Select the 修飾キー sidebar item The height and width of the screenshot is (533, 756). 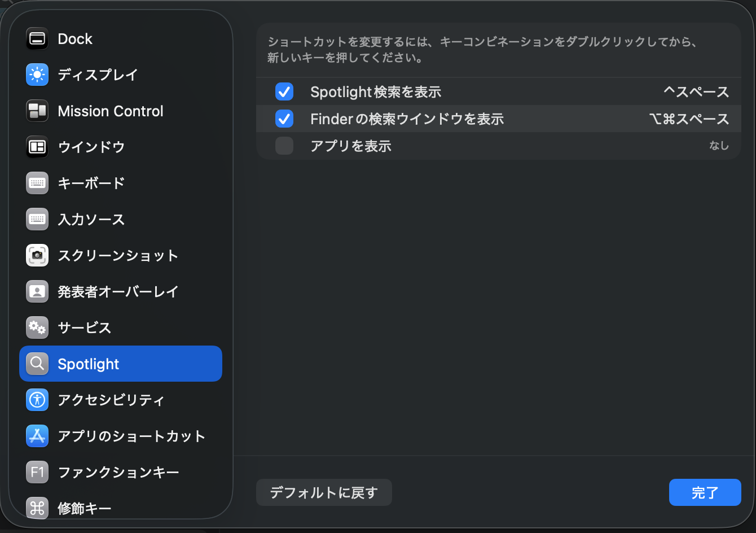tap(85, 508)
